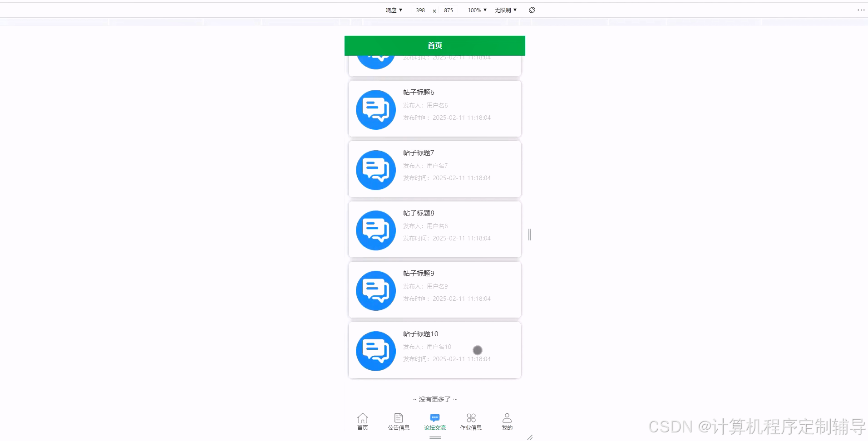The height and width of the screenshot is (441, 868).
Task: Click the right-edge viewport resize handle
Action: point(529,235)
